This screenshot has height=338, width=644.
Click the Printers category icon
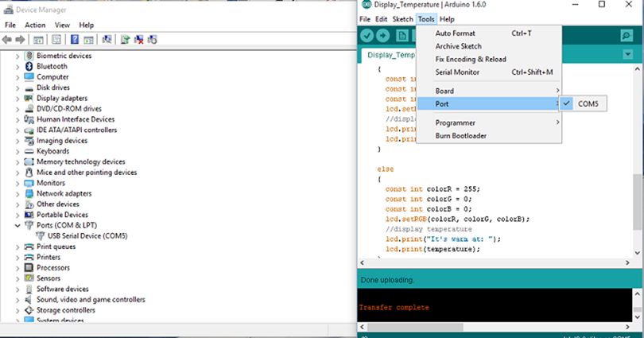click(29, 257)
